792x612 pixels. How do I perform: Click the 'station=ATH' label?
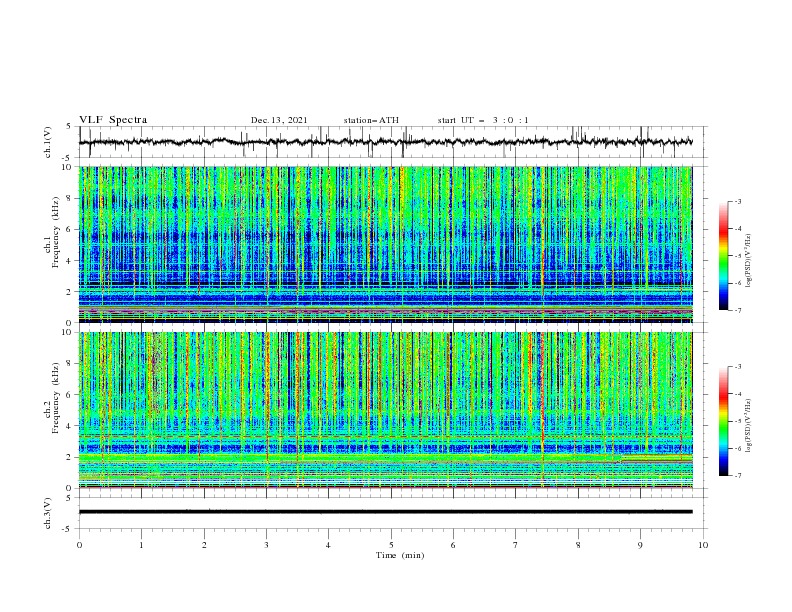(371, 120)
